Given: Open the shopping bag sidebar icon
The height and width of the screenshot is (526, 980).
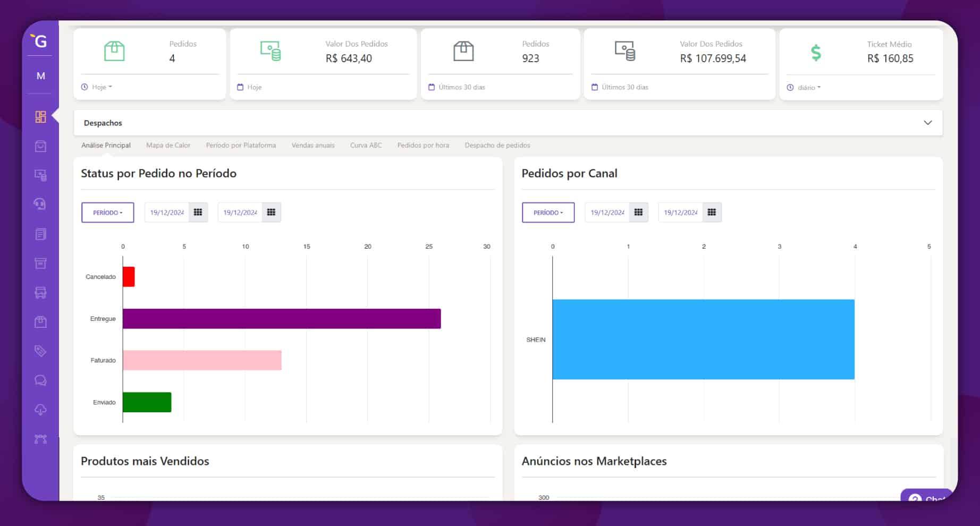Looking at the screenshot, I should (x=40, y=146).
